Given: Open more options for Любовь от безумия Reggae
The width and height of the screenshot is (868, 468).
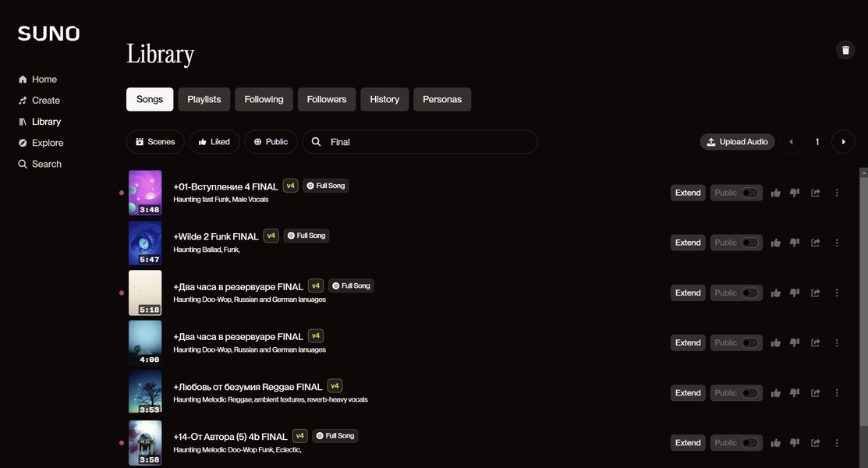Looking at the screenshot, I should pyautogui.click(x=837, y=392).
